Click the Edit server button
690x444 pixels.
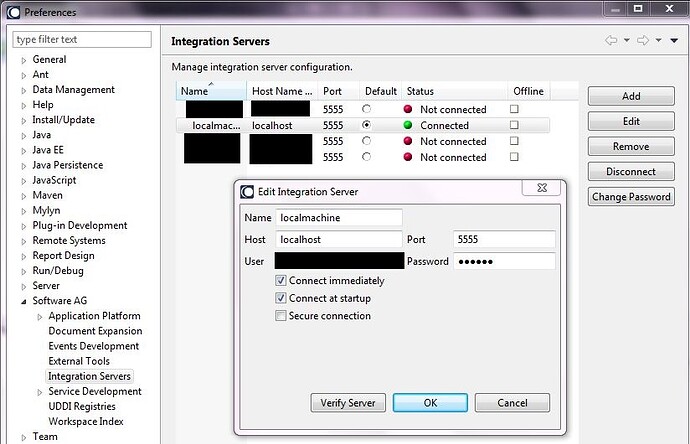pos(631,121)
